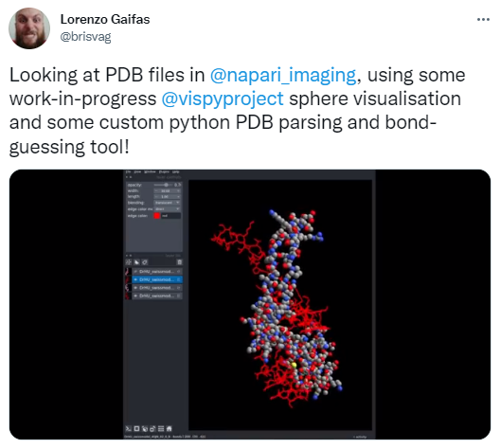Toggle visibility of the first layer
Screen dimensions: 500x448
[135, 271]
